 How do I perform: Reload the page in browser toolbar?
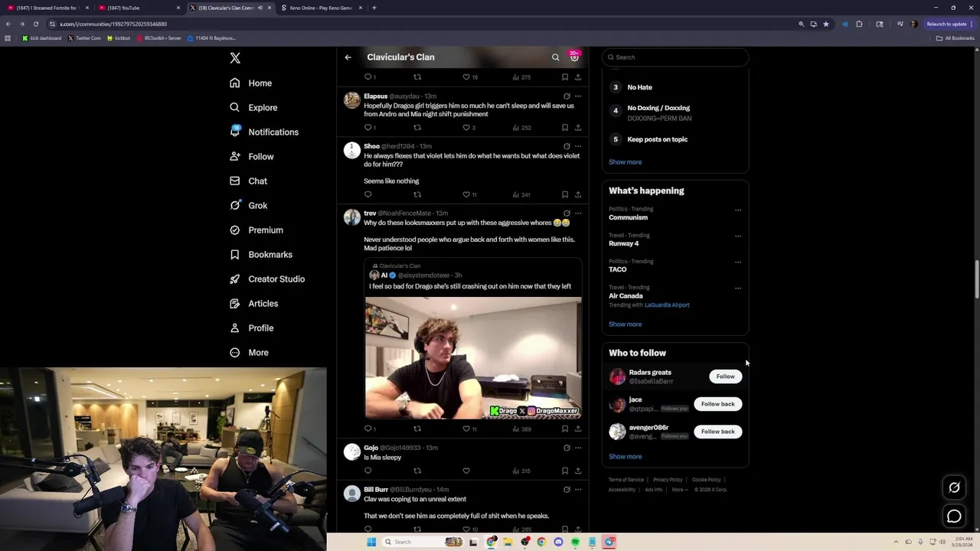tap(36, 24)
